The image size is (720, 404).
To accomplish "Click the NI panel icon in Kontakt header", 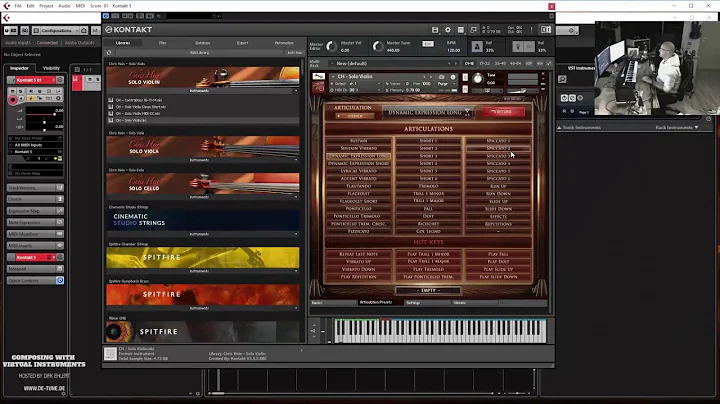I will (x=546, y=30).
